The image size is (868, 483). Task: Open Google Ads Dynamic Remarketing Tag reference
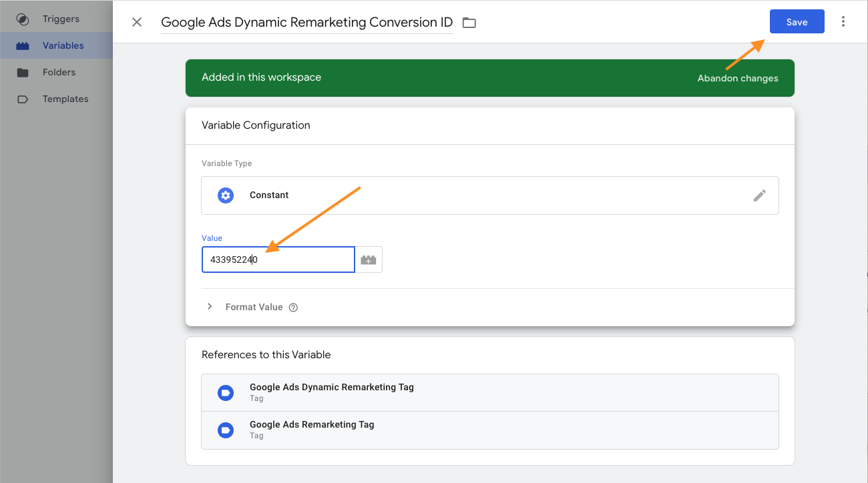(490, 392)
